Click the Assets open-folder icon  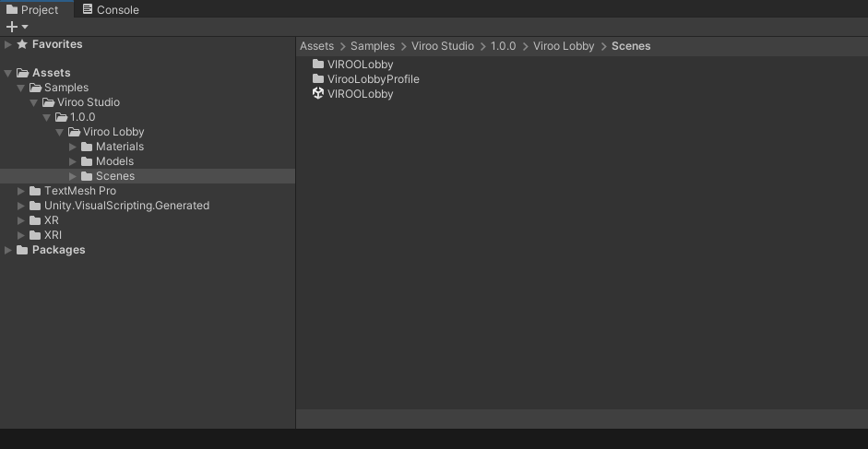23,73
